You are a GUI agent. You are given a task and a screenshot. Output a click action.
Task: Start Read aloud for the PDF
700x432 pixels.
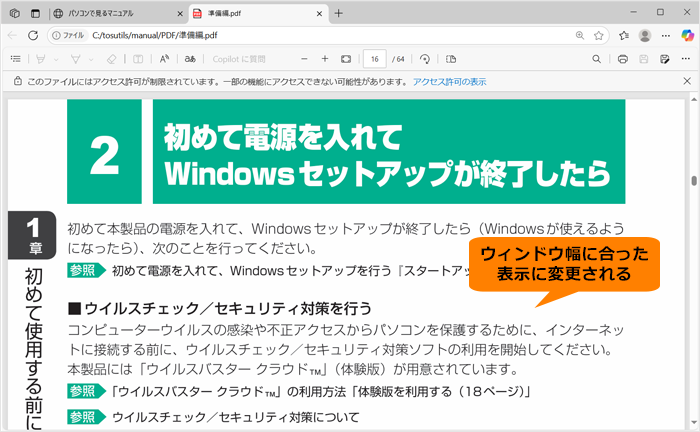pos(164,59)
